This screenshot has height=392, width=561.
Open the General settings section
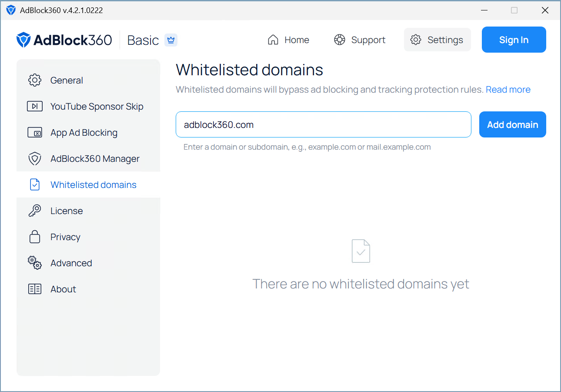coord(88,80)
